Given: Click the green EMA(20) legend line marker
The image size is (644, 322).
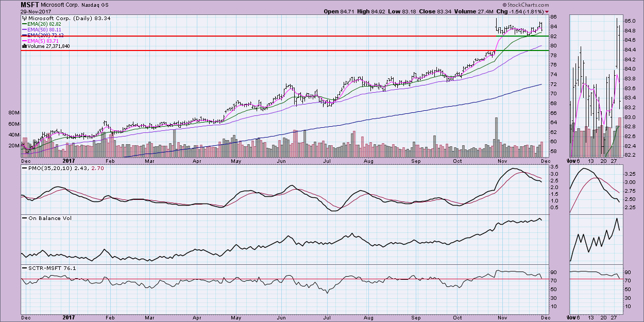Looking at the screenshot, I should (x=24, y=24).
